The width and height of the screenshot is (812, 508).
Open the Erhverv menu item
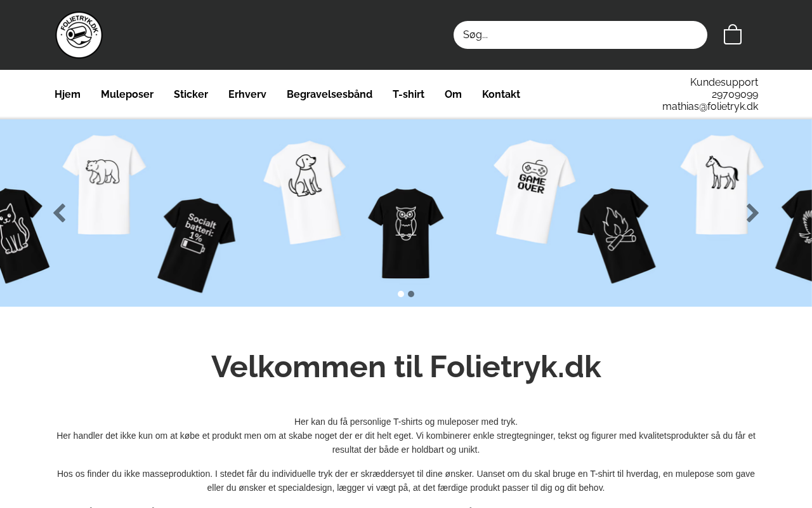[x=247, y=94]
